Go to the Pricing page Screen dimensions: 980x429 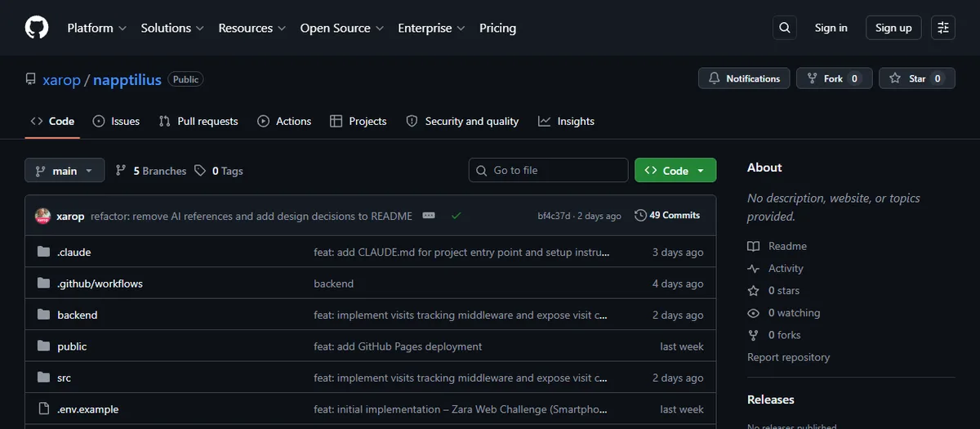(497, 28)
